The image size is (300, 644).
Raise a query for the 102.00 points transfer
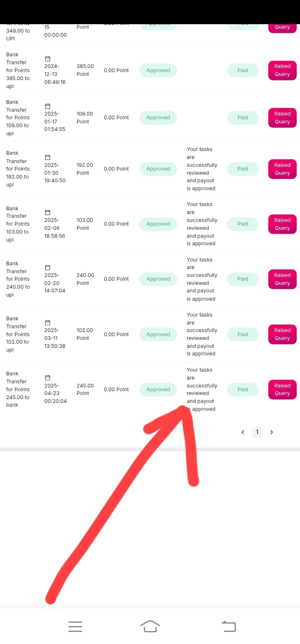[282, 335]
